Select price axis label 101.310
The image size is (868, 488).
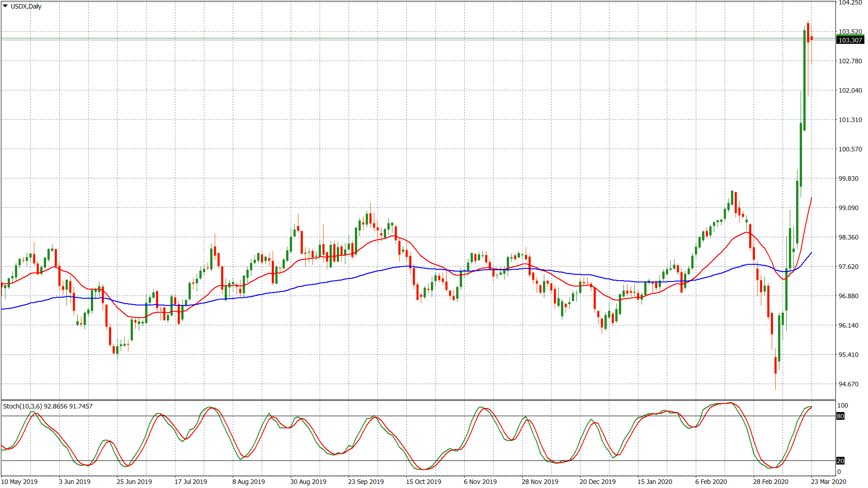(850, 120)
